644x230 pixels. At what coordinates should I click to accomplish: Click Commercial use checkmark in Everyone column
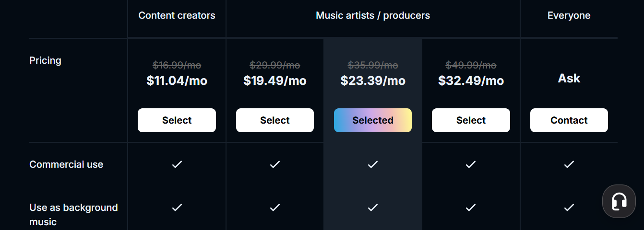point(569,164)
